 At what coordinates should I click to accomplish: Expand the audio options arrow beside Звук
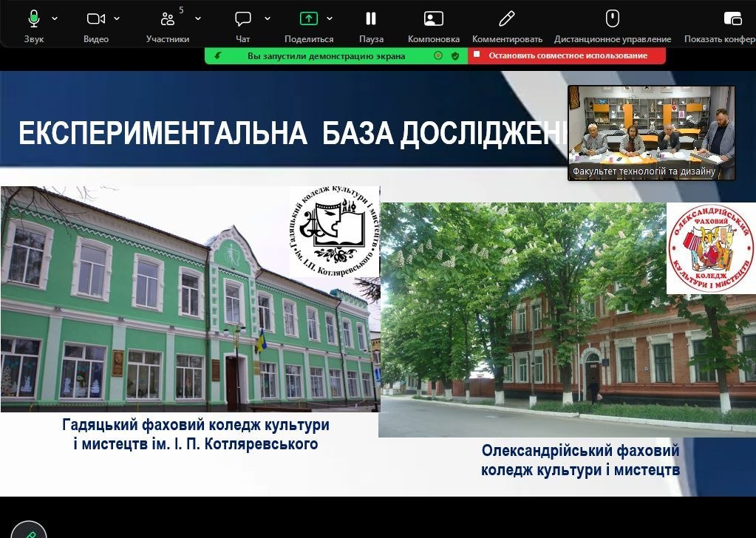tap(55, 18)
